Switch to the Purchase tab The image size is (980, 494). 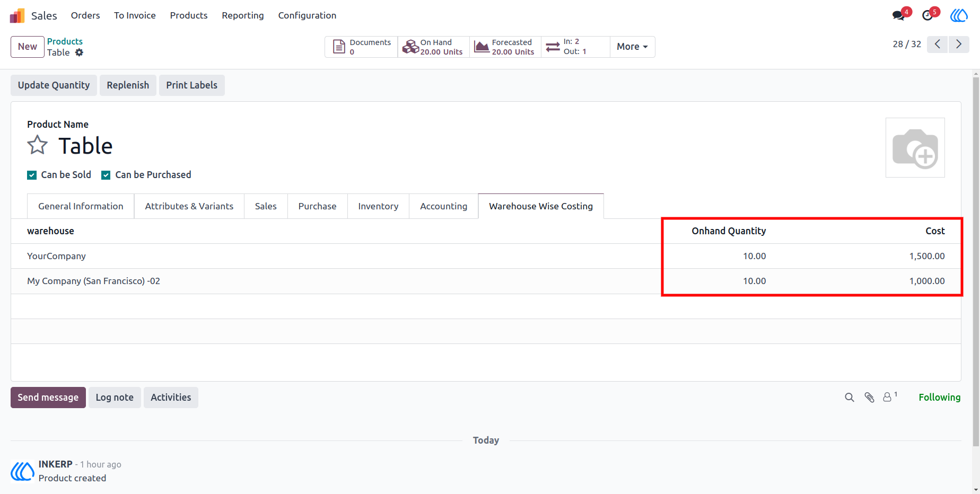317,206
